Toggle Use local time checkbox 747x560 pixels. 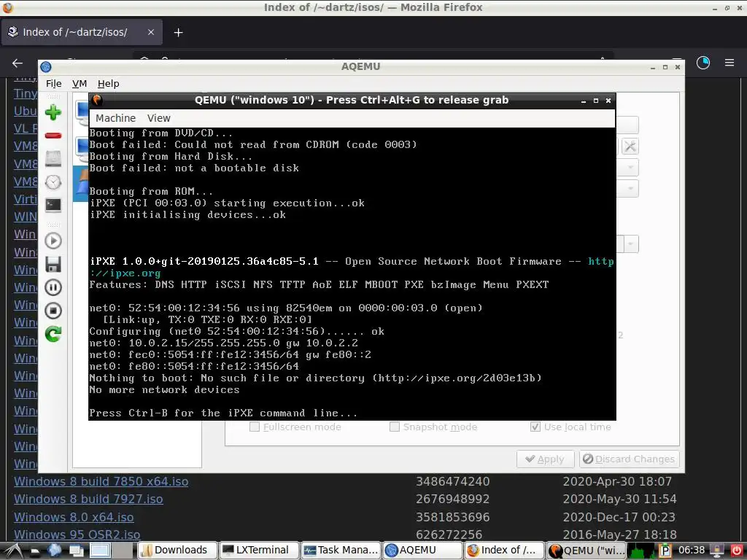pos(535,427)
